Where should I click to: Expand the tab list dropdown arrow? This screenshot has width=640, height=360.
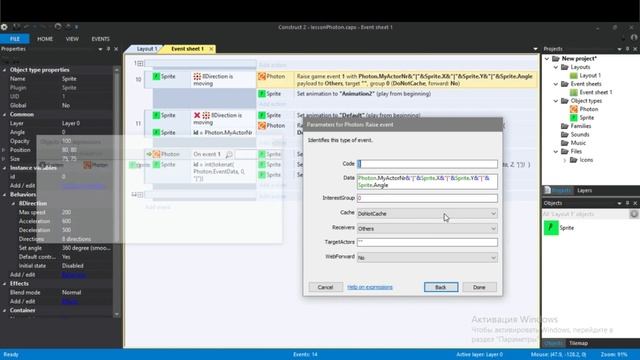pyautogui.click(x=536, y=49)
